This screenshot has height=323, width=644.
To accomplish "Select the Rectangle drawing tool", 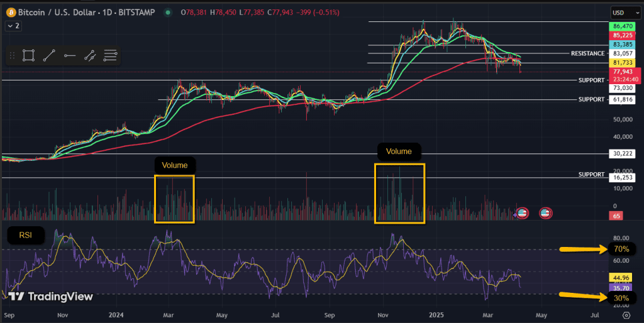I will (x=28, y=55).
